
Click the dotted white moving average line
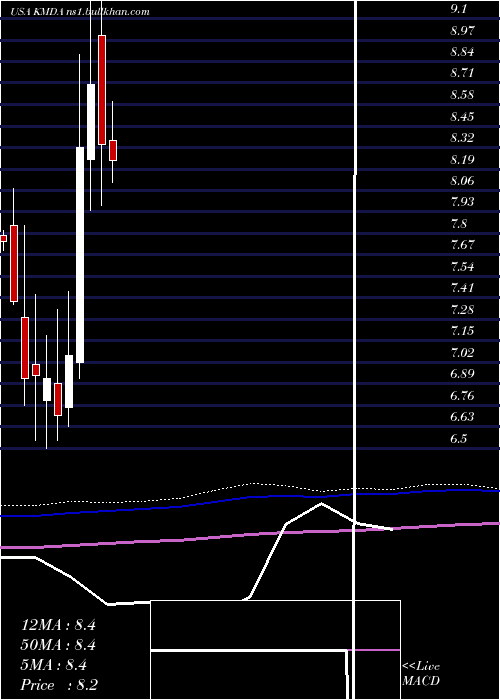[x=250, y=484]
